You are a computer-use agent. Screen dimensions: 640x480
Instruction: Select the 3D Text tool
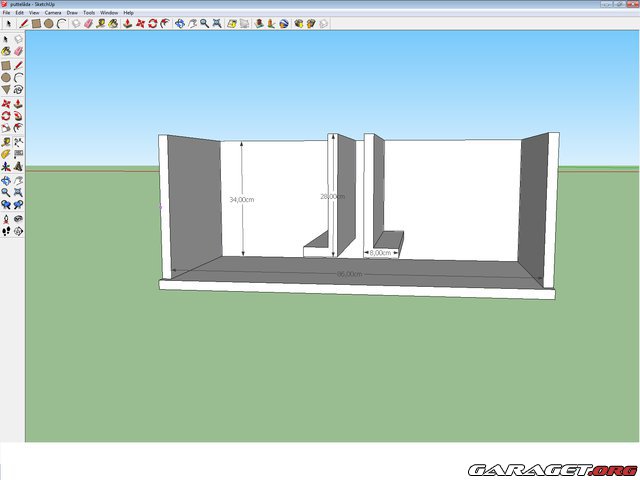(19, 166)
